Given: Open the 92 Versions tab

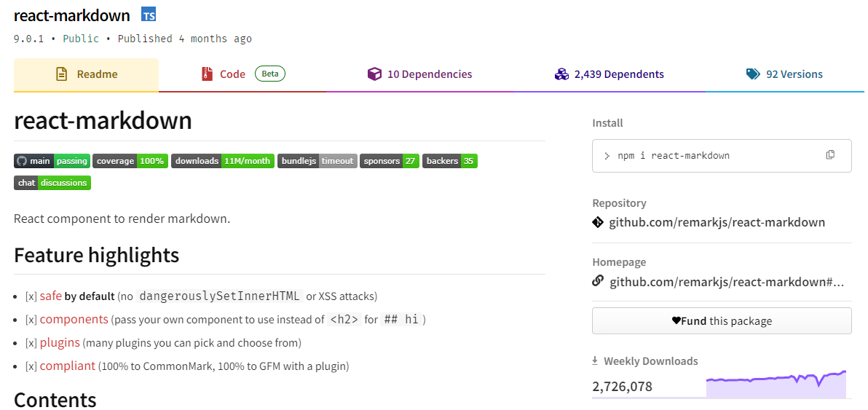Looking at the screenshot, I should [x=784, y=74].
